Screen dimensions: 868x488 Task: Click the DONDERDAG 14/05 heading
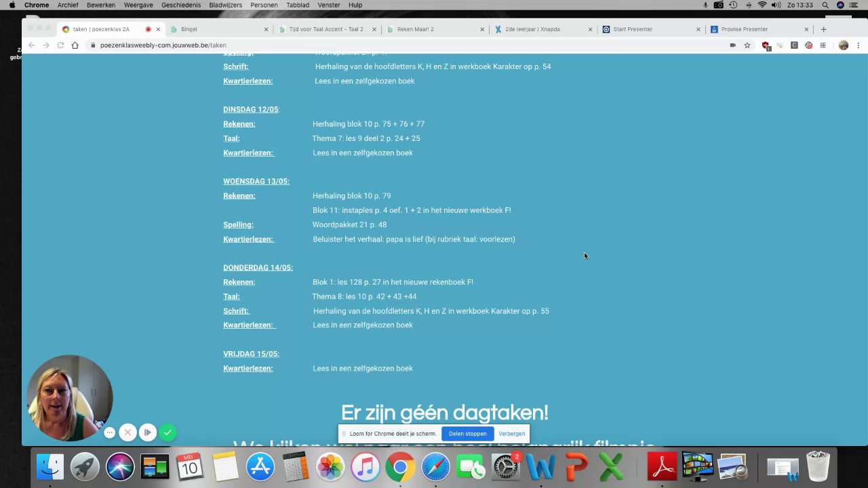258,268
